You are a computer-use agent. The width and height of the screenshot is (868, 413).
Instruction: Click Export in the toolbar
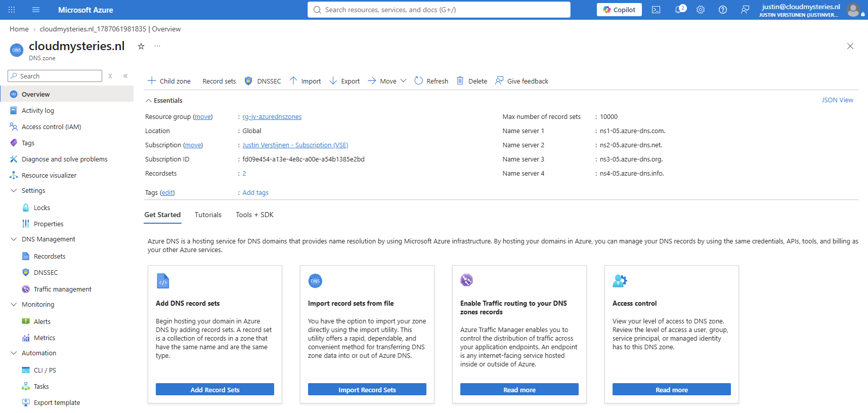(344, 81)
